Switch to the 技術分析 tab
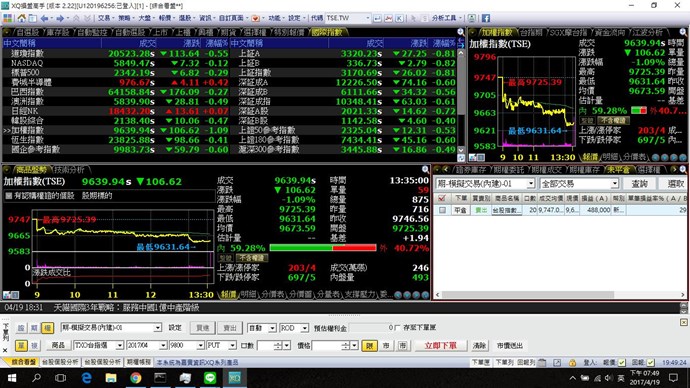The height and width of the screenshot is (388, 690). click(70, 169)
